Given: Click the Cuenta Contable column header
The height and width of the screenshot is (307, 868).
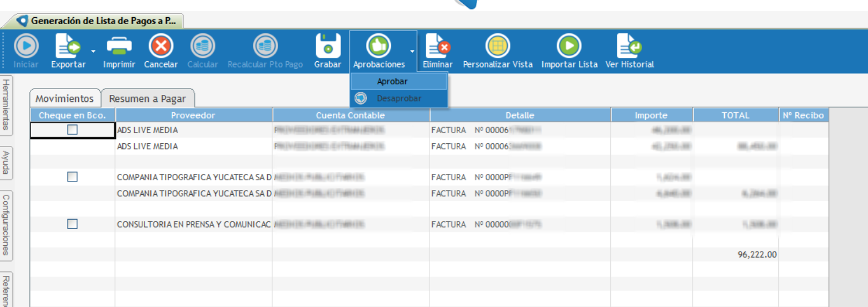Looking at the screenshot, I should click(x=351, y=115).
